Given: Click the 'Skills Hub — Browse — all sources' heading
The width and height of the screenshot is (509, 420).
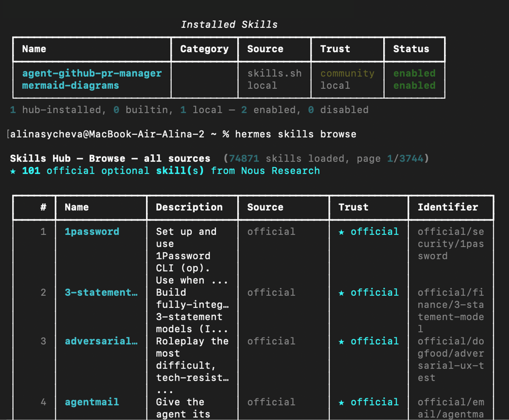Looking at the screenshot, I should [110, 158].
